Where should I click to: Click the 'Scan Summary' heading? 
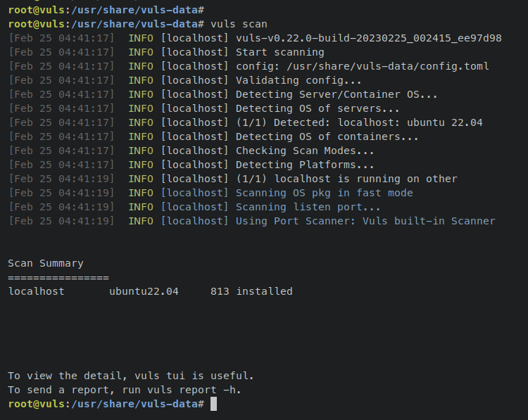46,263
